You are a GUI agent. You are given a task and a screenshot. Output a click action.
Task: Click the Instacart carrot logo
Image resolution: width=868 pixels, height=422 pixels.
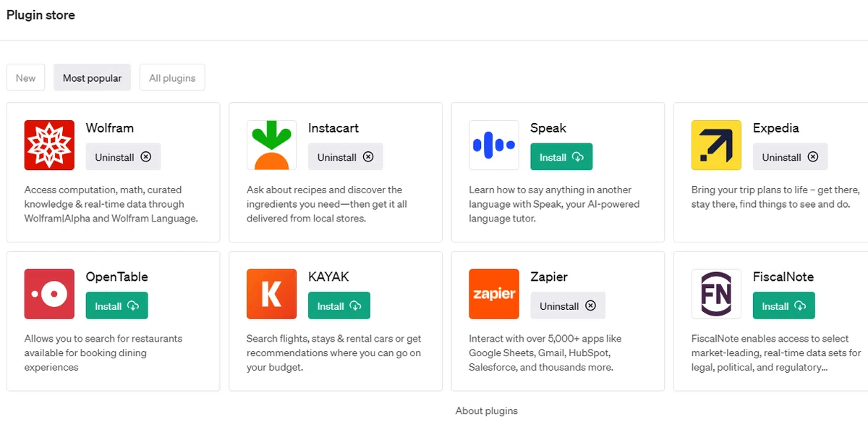point(271,145)
